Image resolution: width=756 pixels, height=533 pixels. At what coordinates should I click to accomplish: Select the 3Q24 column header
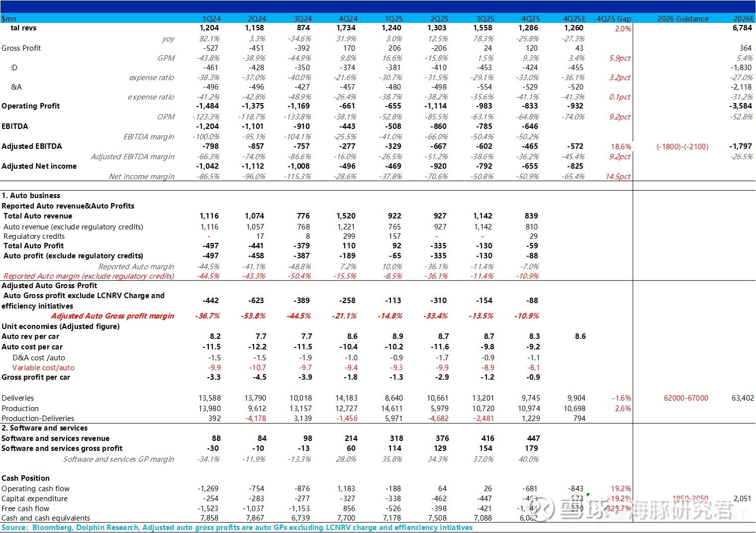click(x=303, y=19)
